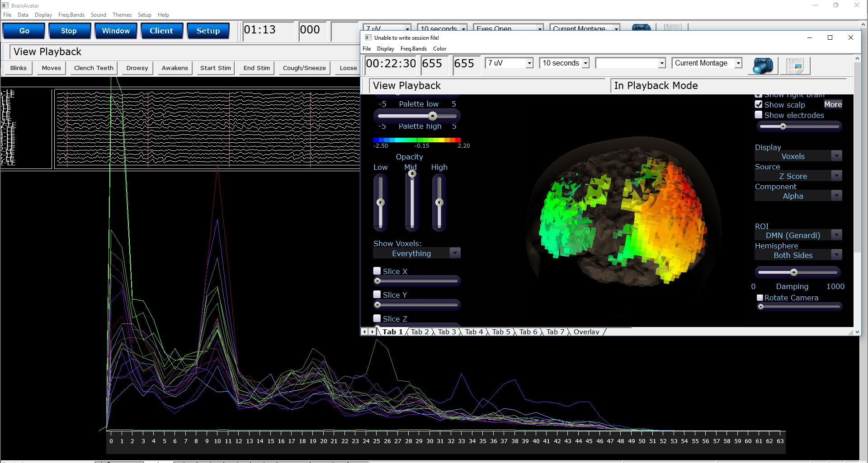The height and width of the screenshot is (463, 868).
Task: Open the ROI dropdown showing DMN (Genardi)
Action: (x=837, y=234)
